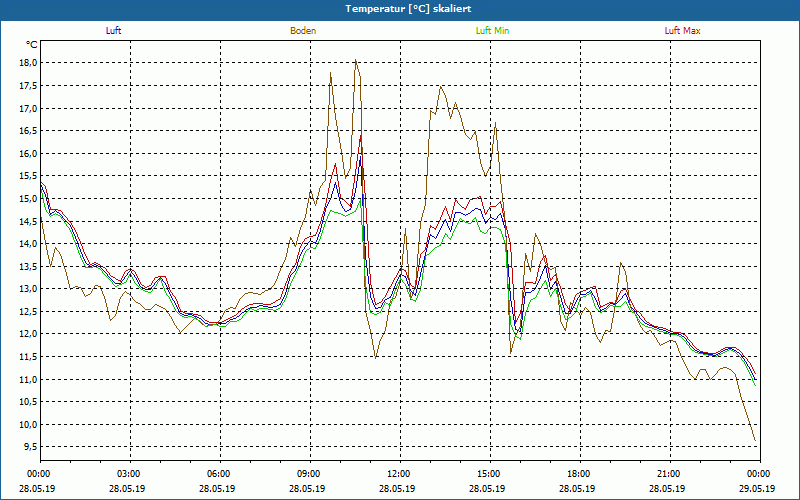800x500 pixels.
Task: Select the 12:00 time axis label
Action: click(399, 474)
